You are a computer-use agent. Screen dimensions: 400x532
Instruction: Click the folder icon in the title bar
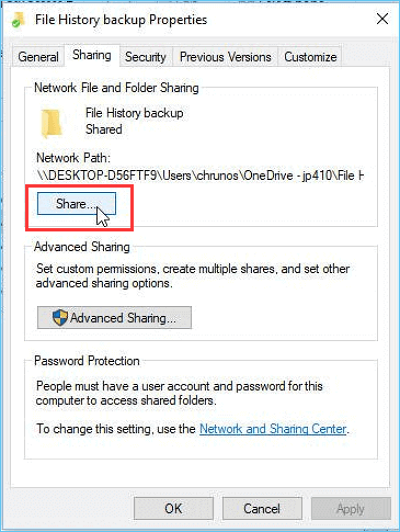pyautogui.click(x=18, y=20)
